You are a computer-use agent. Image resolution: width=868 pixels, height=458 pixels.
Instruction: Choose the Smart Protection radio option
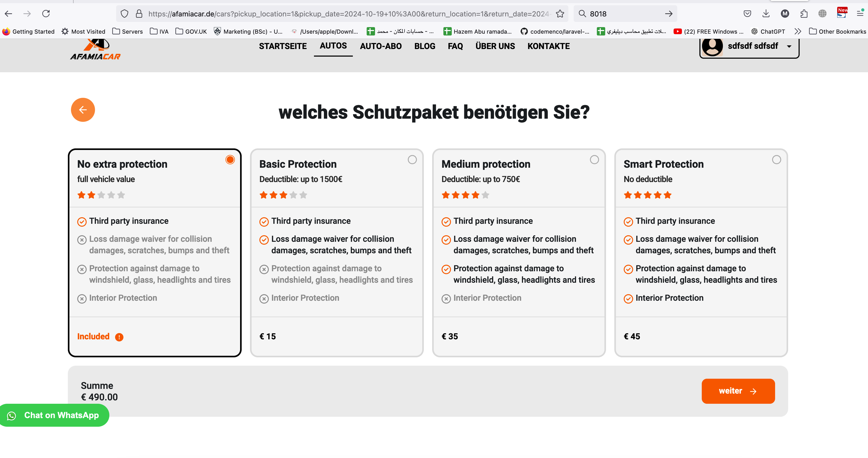(x=776, y=160)
